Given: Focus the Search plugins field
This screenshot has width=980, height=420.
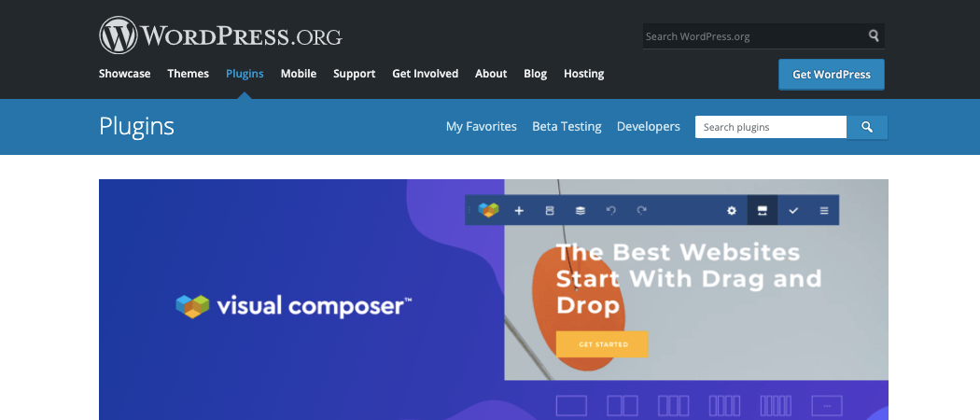Looking at the screenshot, I should (x=771, y=127).
